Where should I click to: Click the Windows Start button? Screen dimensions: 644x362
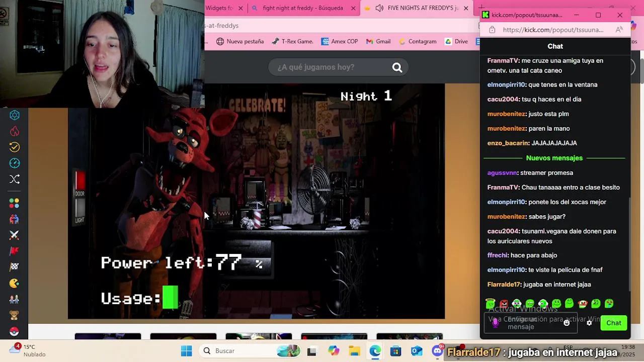point(186,351)
